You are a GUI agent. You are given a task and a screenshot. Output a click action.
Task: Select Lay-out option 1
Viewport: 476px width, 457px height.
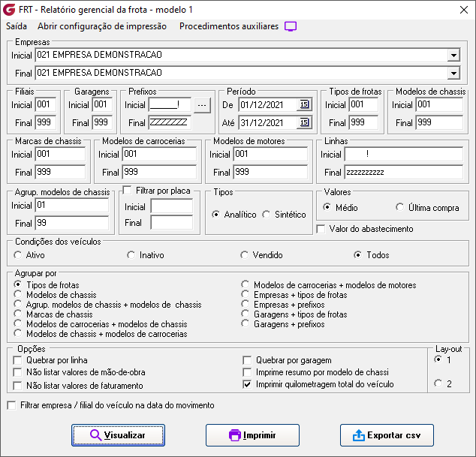pos(438,359)
